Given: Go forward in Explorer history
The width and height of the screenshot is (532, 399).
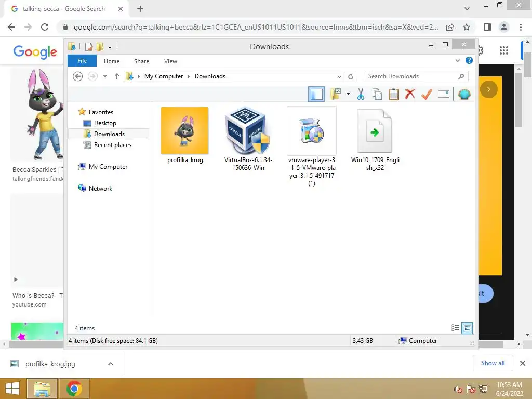Looking at the screenshot, I should (92, 76).
